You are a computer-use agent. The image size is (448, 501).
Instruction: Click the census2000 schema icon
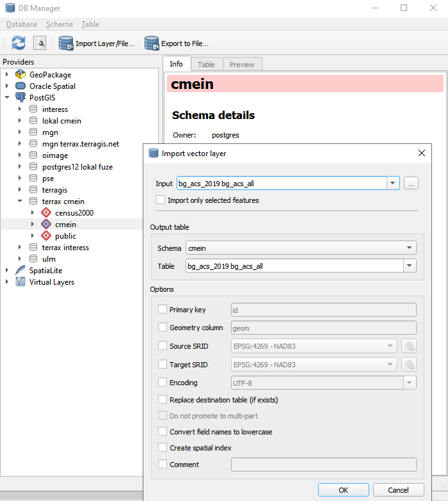[45, 213]
